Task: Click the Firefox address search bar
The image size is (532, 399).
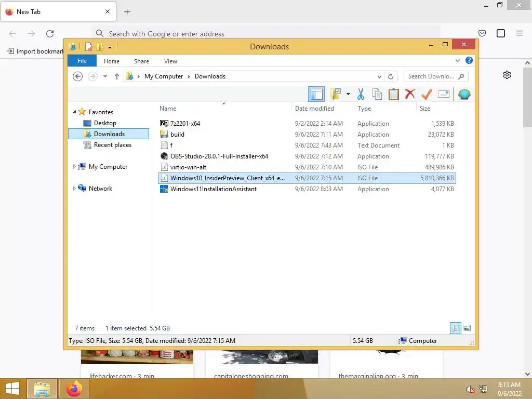Action: [265, 34]
